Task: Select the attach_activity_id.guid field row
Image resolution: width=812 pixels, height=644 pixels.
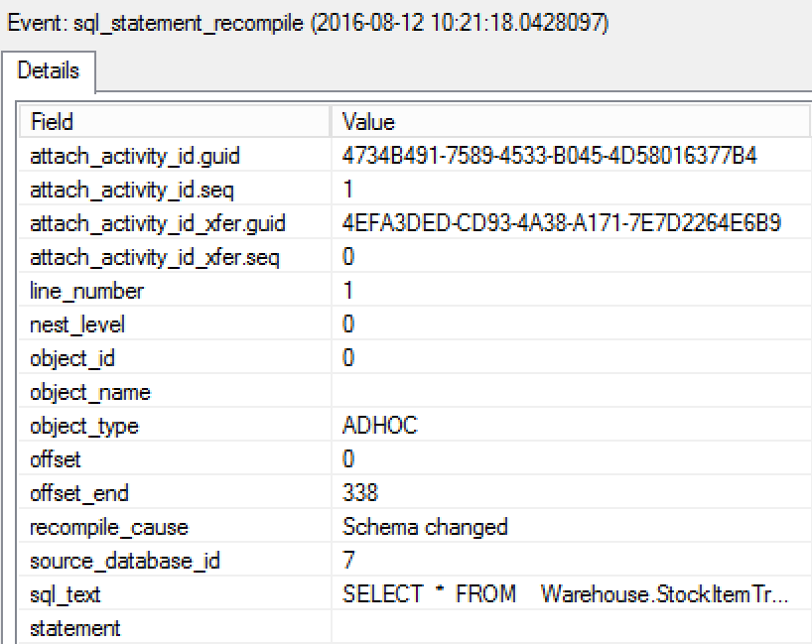Action: (x=135, y=156)
